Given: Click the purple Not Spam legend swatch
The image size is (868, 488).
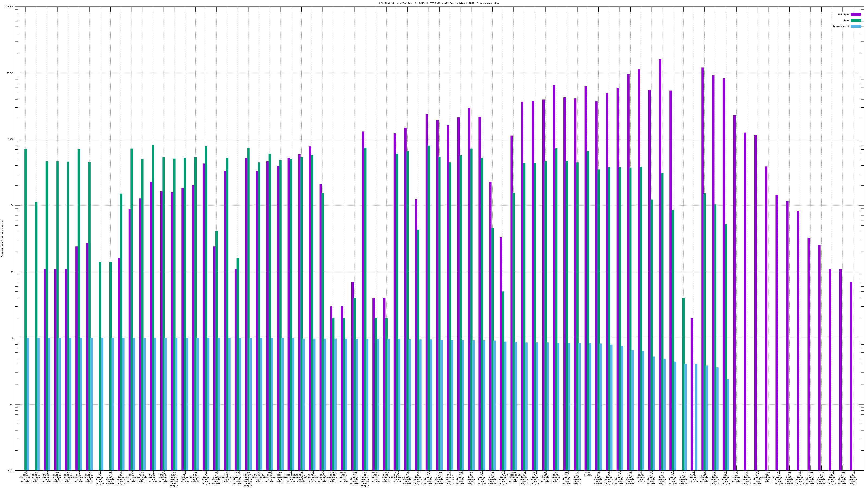Looking at the screenshot, I should pos(856,14).
